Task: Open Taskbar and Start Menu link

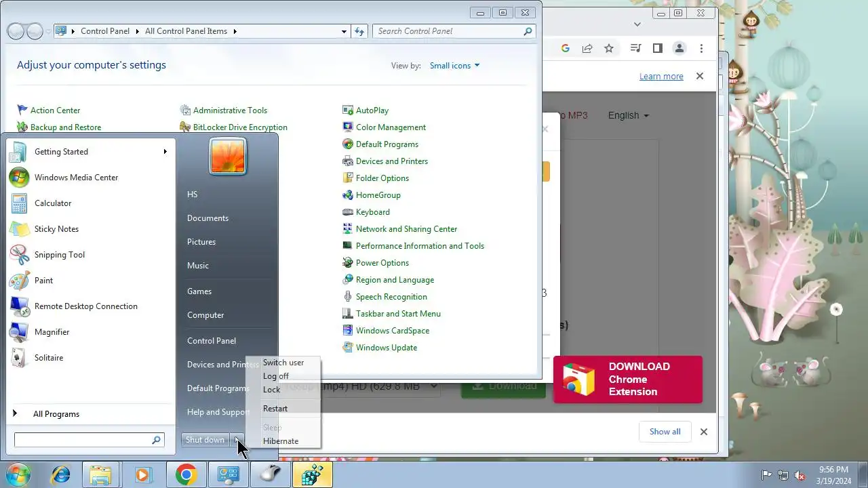Action: (398, 314)
